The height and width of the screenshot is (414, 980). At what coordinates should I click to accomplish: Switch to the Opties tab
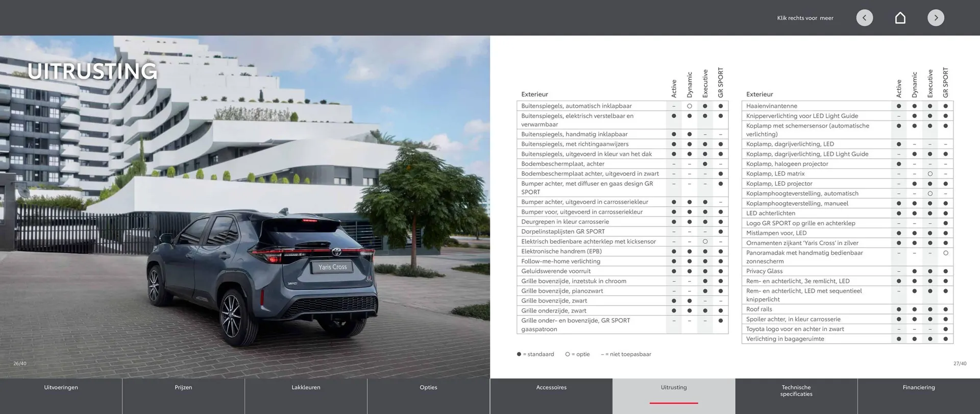428,396
